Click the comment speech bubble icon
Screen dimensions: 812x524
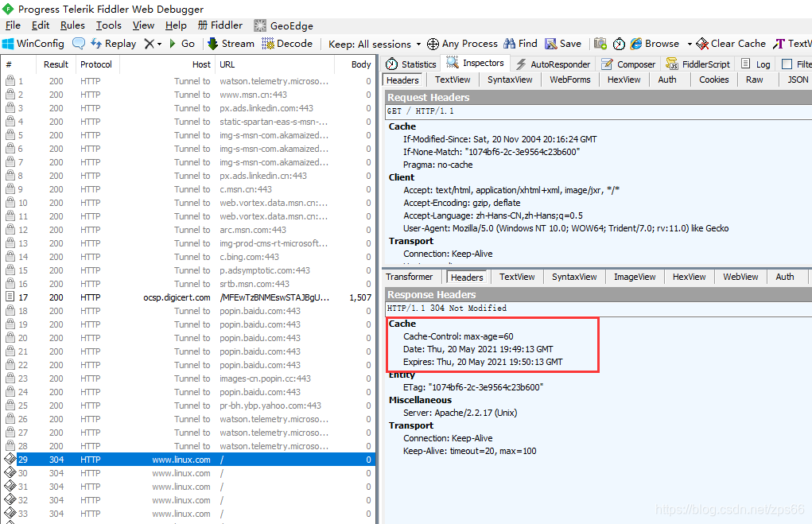79,44
